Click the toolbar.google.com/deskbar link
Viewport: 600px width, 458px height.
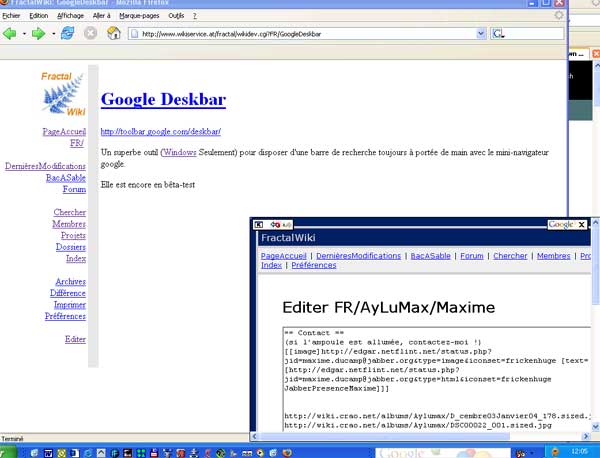(161, 131)
